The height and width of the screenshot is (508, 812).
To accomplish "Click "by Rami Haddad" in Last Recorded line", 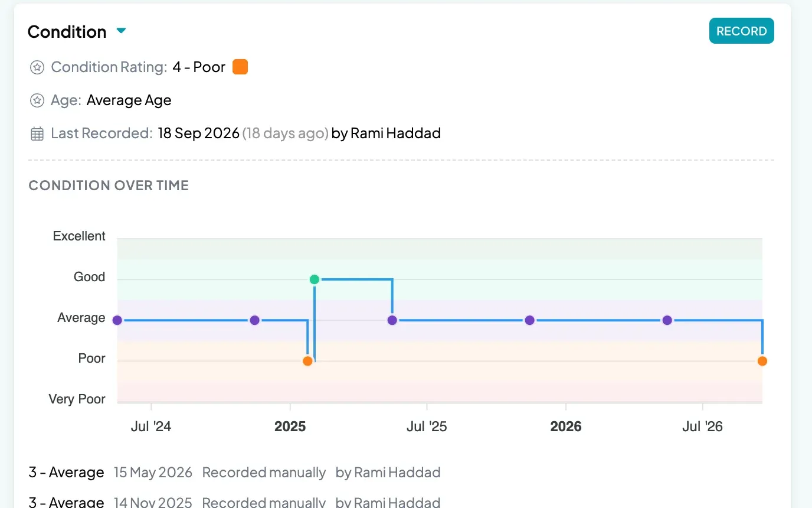I will point(387,133).
